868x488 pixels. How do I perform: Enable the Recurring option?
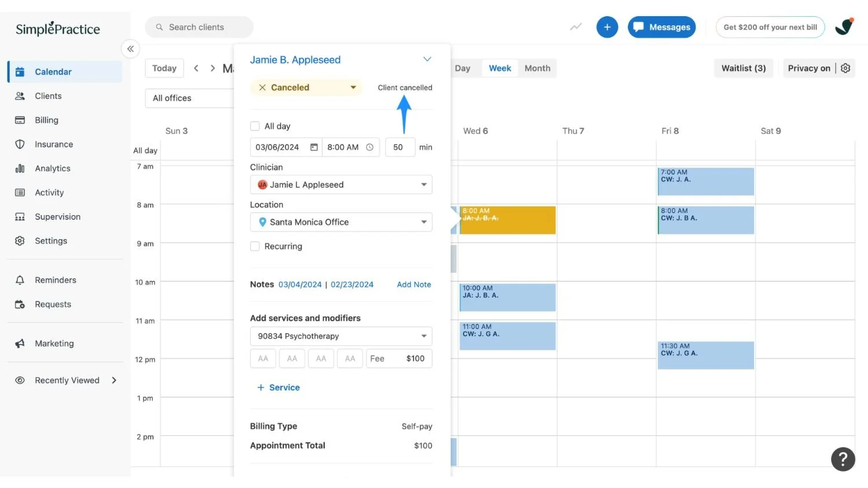[x=255, y=246]
